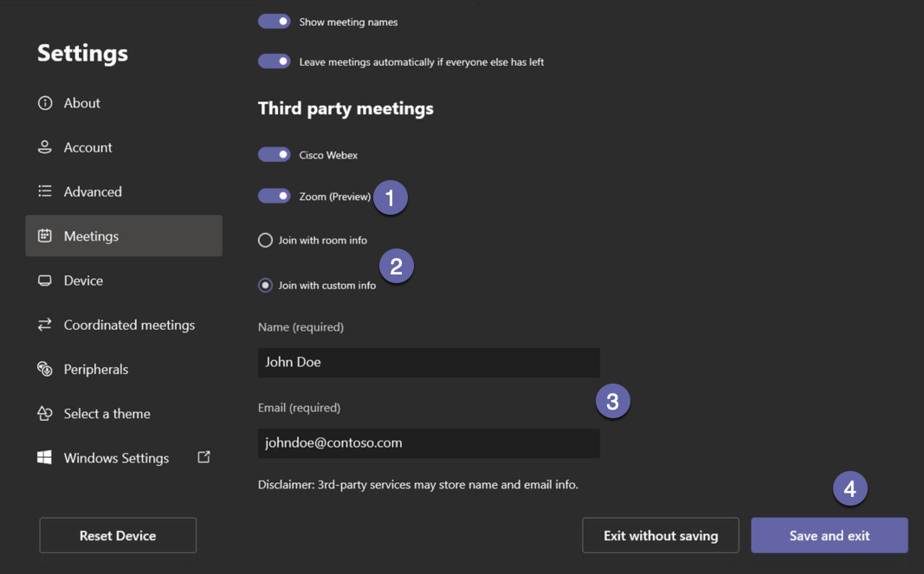Click the Save and exit button

coord(829,535)
